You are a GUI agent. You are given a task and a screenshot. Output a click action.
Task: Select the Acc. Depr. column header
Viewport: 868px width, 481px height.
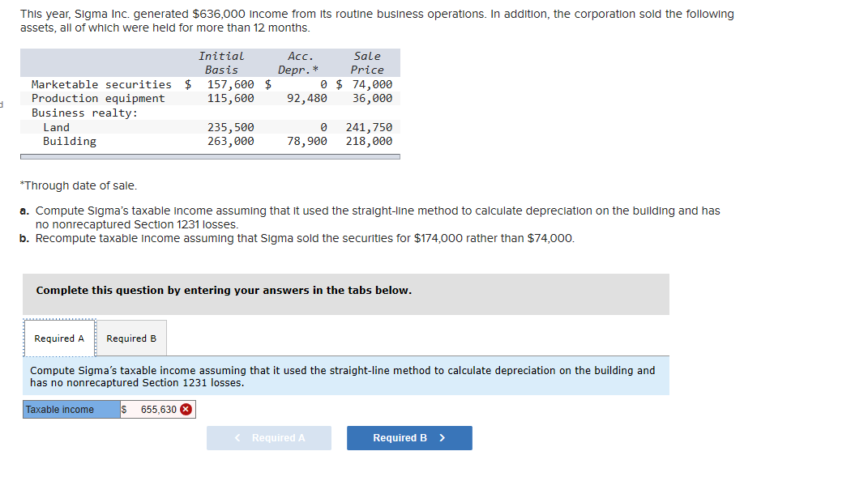click(299, 62)
